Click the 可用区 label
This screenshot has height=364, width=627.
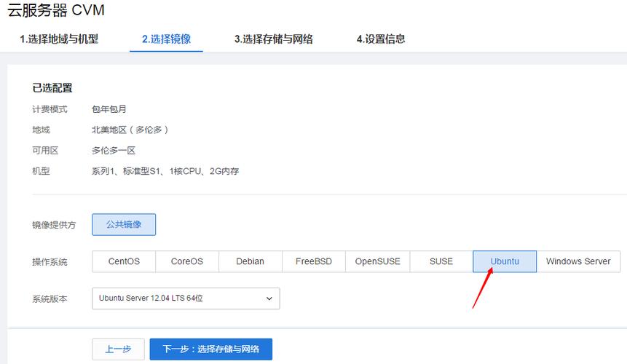(45, 151)
